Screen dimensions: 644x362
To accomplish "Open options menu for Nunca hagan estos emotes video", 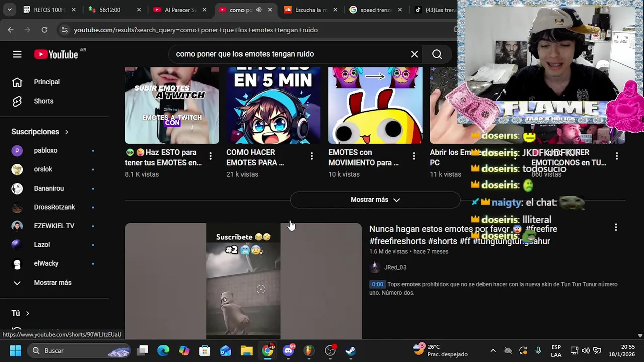I will [616, 228].
